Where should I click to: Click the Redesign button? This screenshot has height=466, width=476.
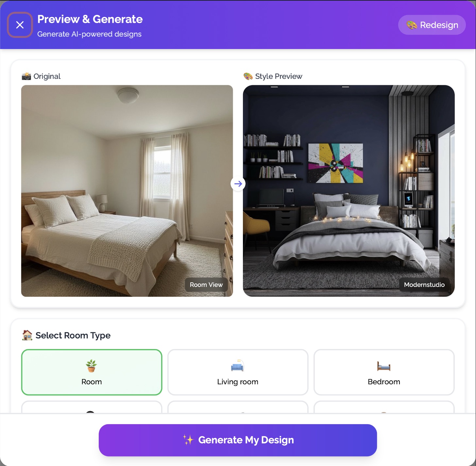[x=432, y=25]
